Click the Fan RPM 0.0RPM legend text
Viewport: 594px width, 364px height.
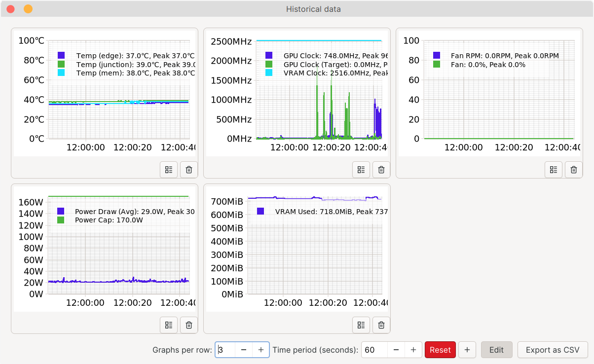pos(505,56)
